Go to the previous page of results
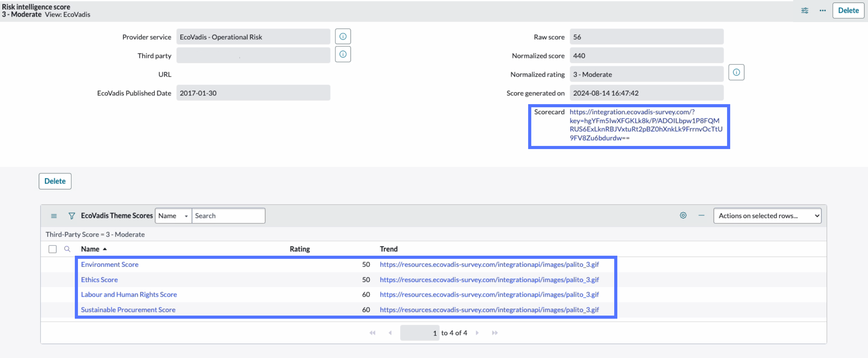868x358 pixels. (x=390, y=333)
